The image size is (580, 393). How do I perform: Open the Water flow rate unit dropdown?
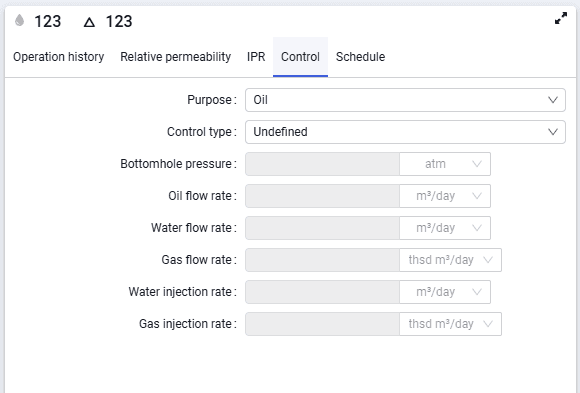tap(445, 228)
